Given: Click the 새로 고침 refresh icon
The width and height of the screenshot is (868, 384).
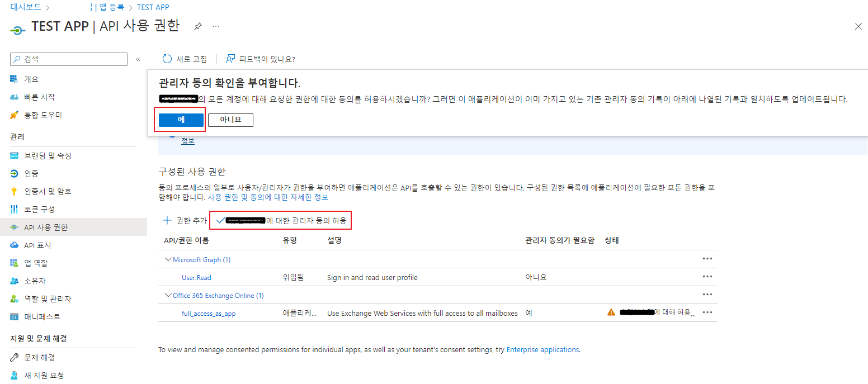Looking at the screenshot, I should coord(167,59).
